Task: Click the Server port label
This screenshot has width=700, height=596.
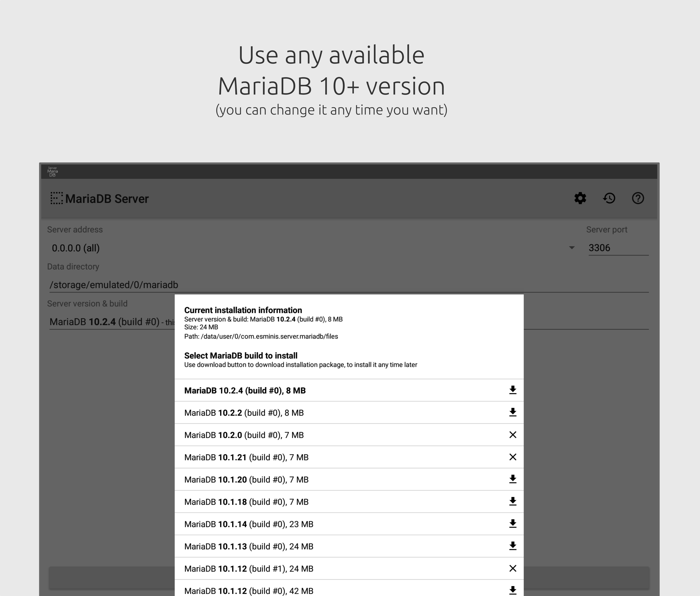Action: (606, 229)
